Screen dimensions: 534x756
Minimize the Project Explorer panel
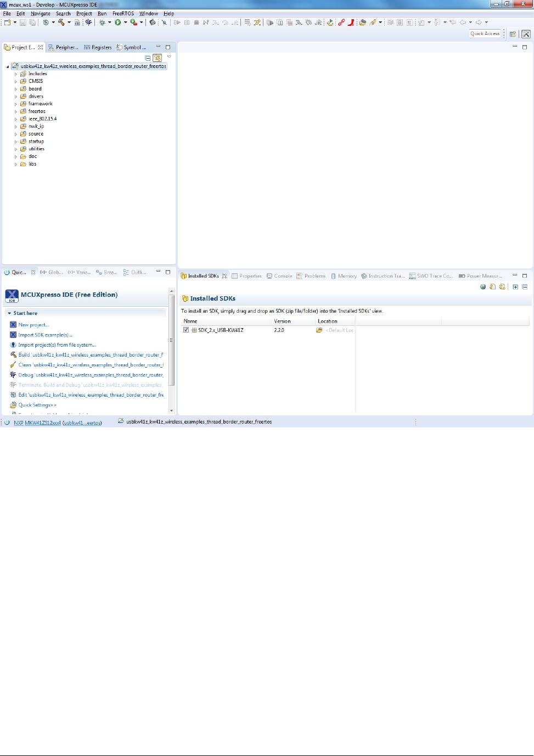click(158, 47)
